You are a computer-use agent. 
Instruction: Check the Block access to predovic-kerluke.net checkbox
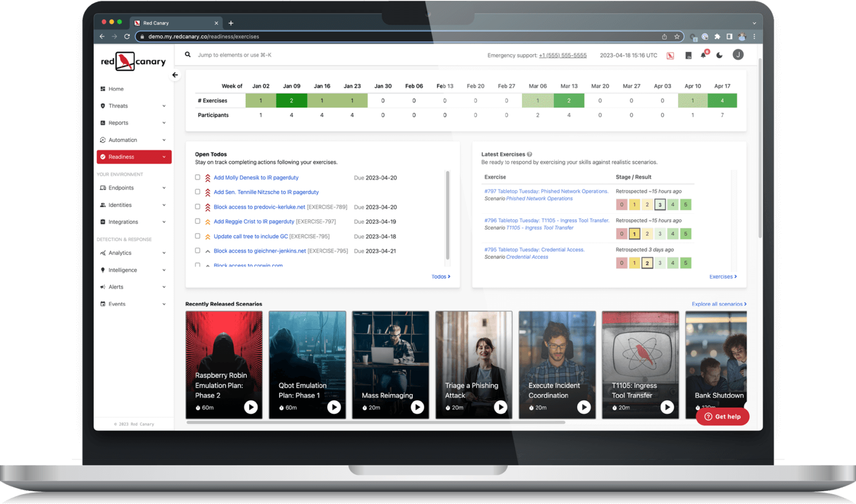[197, 207]
